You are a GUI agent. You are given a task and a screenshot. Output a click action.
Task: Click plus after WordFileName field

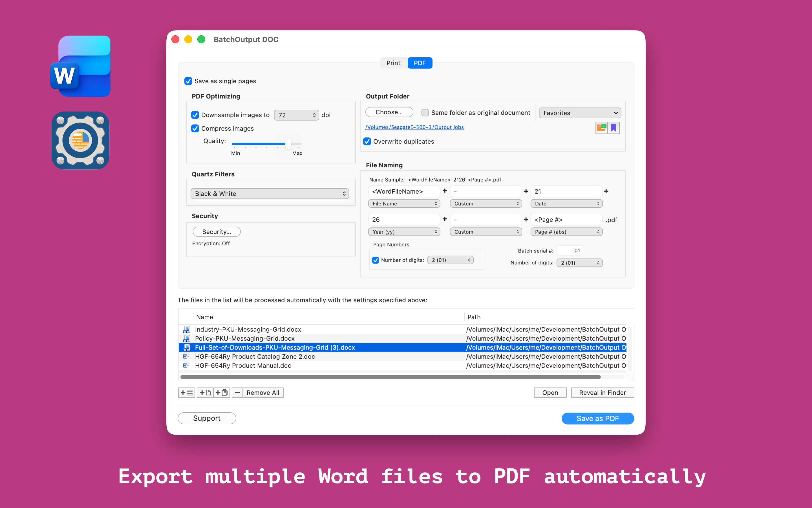pos(445,191)
